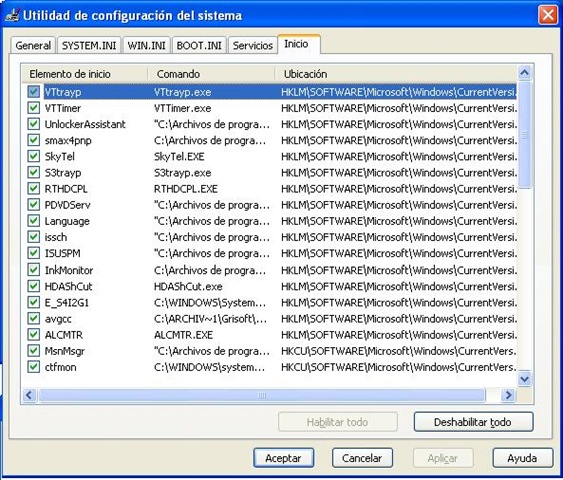Click the system configuration utility title icon
This screenshot has width=563, height=480.
point(12,15)
